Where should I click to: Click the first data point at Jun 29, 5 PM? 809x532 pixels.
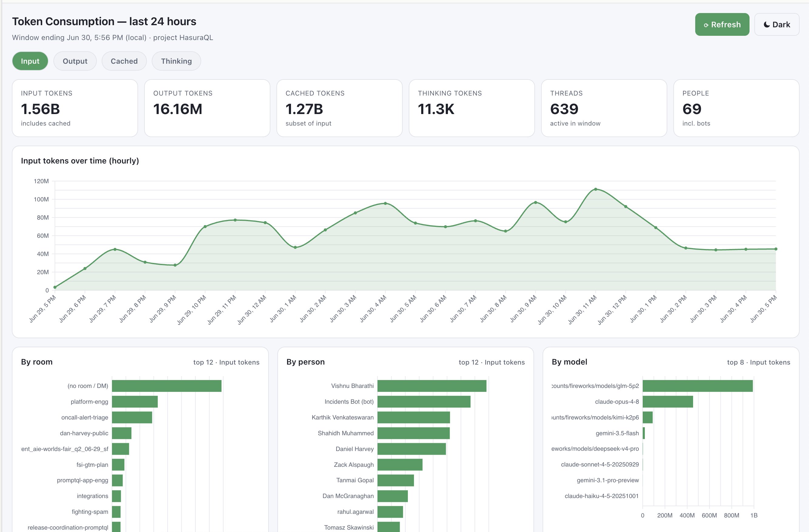[x=55, y=288]
